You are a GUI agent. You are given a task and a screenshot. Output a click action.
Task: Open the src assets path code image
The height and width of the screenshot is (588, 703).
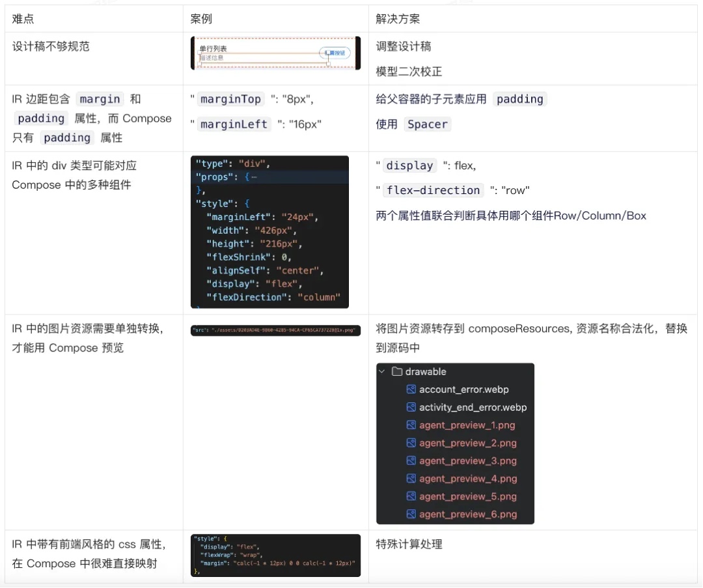pos(275,331)
